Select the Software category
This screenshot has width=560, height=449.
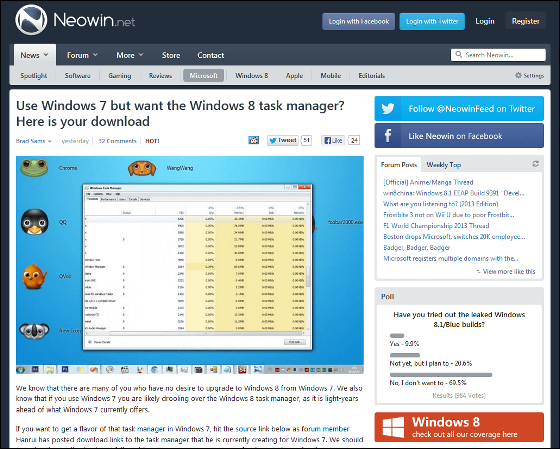[x=77, y=75]
